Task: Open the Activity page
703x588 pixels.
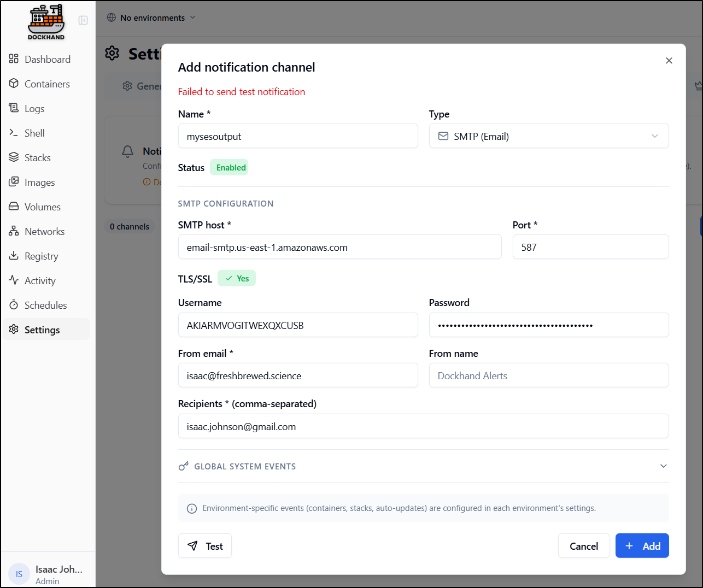Action: click(x=39, y=281)
